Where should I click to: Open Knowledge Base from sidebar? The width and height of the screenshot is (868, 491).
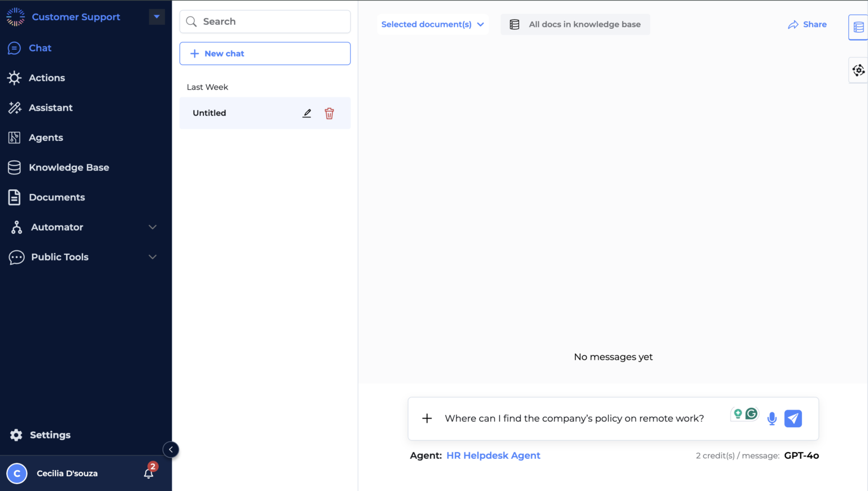(x=69, y=168)
